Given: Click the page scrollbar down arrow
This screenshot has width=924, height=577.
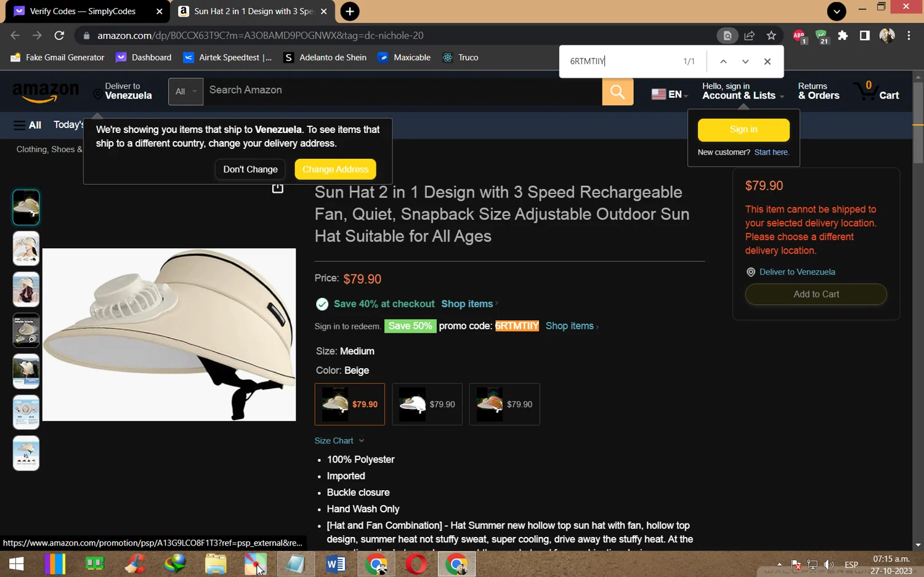Looking at the screenshot, I should pos(918,545).
